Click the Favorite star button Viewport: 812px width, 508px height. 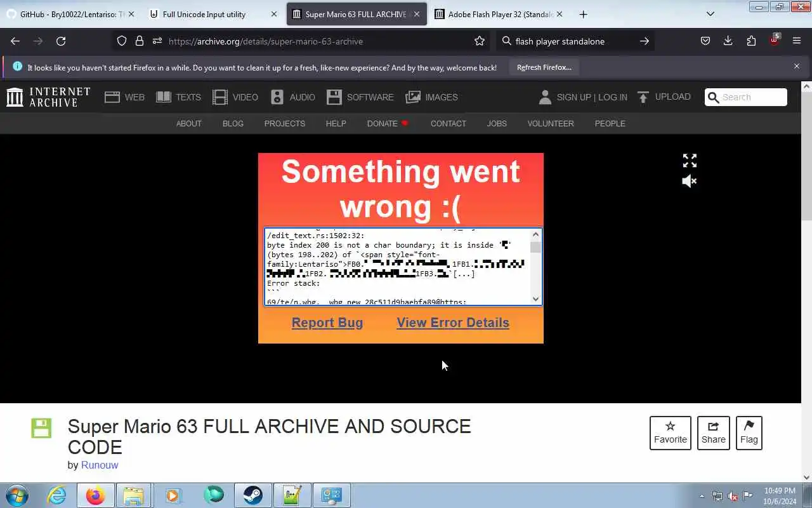671,433
